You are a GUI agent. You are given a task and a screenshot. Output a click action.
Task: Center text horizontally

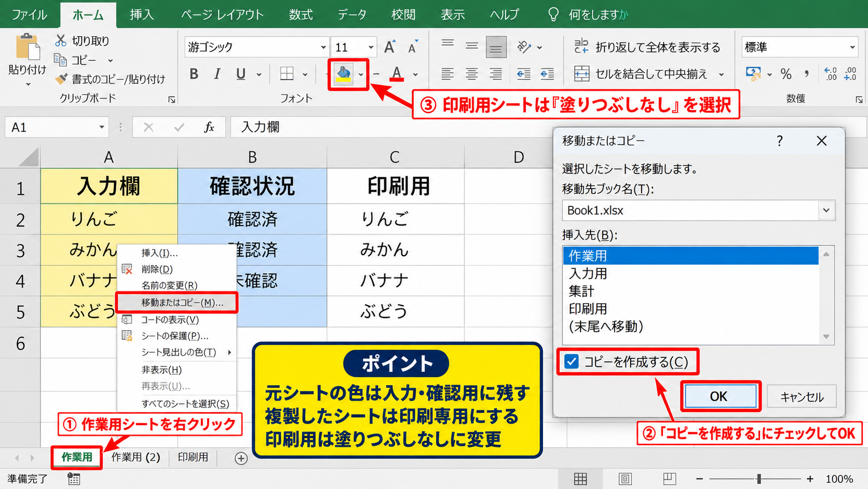pos(471,74)
